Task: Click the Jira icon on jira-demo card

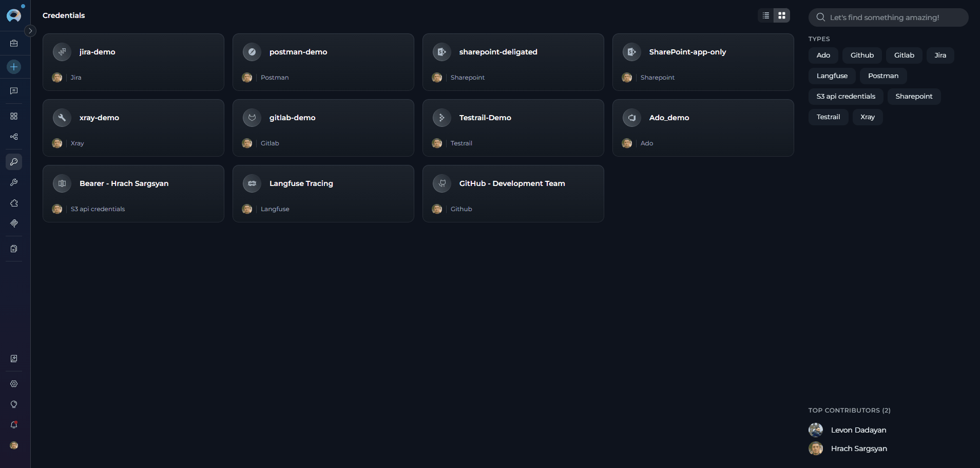Action: pos(62,52)
